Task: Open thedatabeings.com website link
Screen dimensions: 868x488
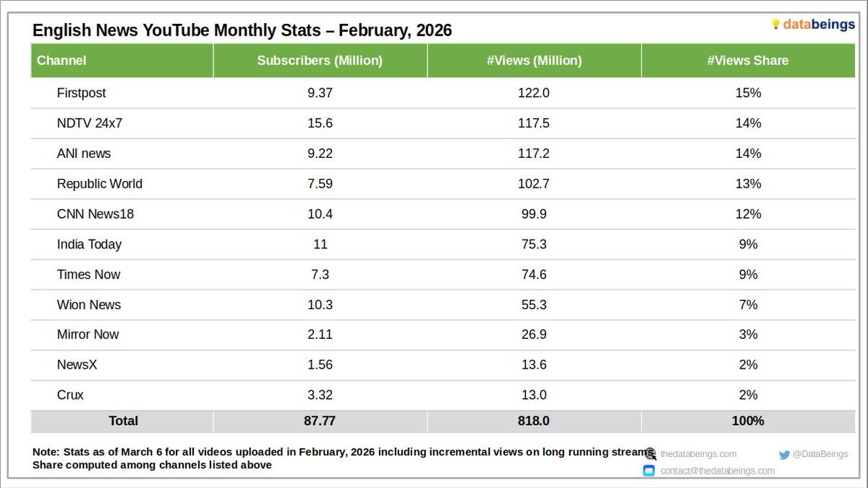Action: point(698,454)
